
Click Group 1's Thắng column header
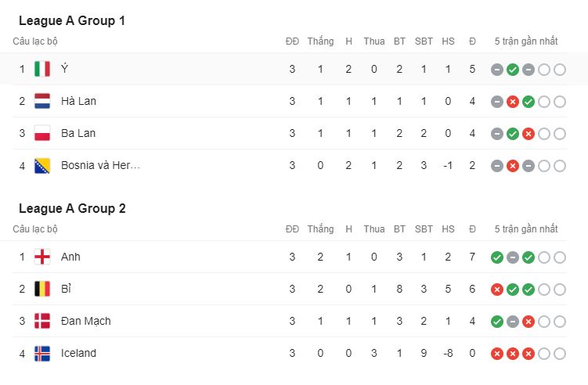321,41
